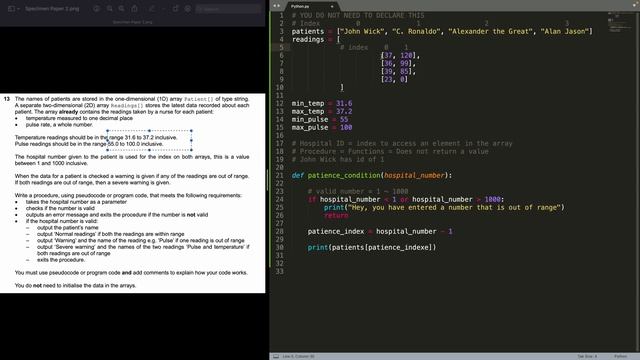Screen dimensions: 640x360
Task: Click "pulse rate, a whole number" bullet
Action: [x=59, y=125]
